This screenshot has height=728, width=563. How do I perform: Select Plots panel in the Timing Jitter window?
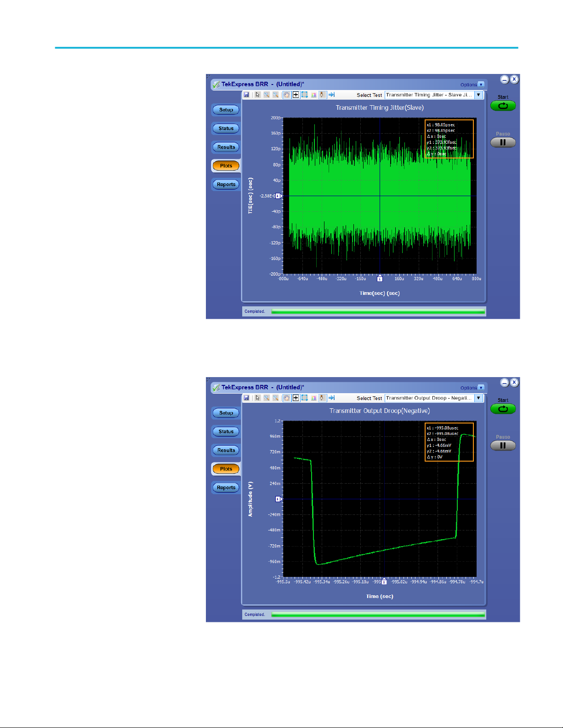pos(226,166)
